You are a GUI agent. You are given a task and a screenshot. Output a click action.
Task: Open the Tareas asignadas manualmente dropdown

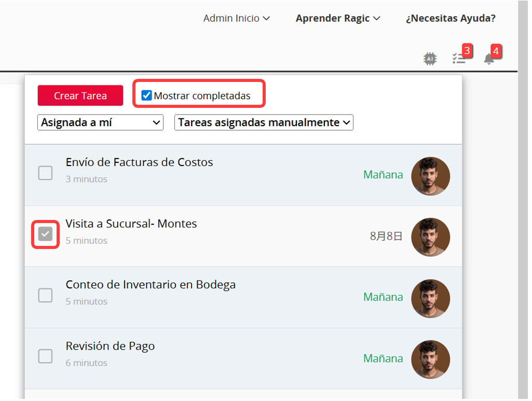[264, 122]
